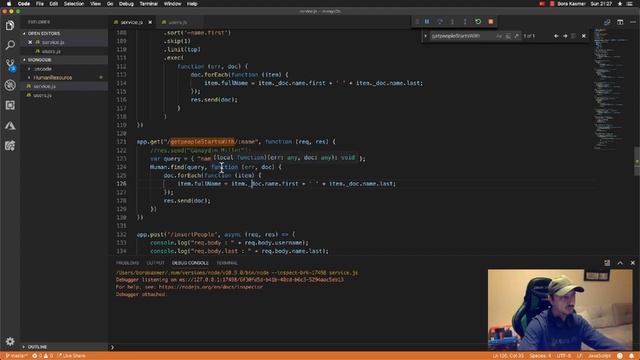
Task: Open notifications bell in status bar
Action: click(x=631, y=356)
